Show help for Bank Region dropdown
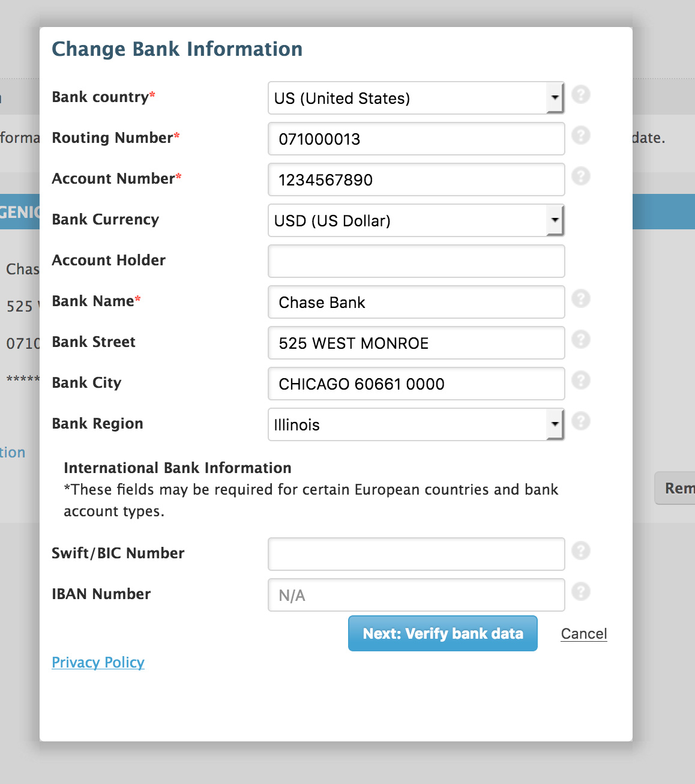The height and width of the screenshot is (784, 695). coord(580,421)
